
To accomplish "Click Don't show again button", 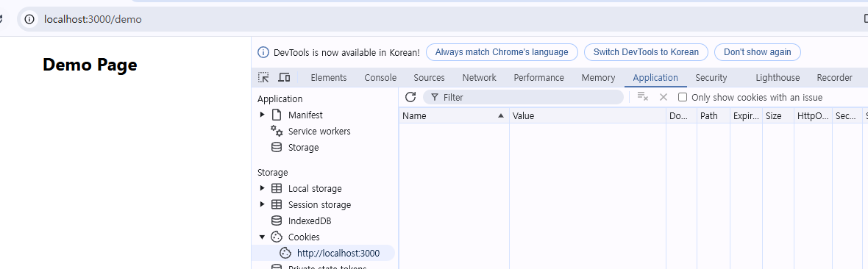I will pos(757,52).
